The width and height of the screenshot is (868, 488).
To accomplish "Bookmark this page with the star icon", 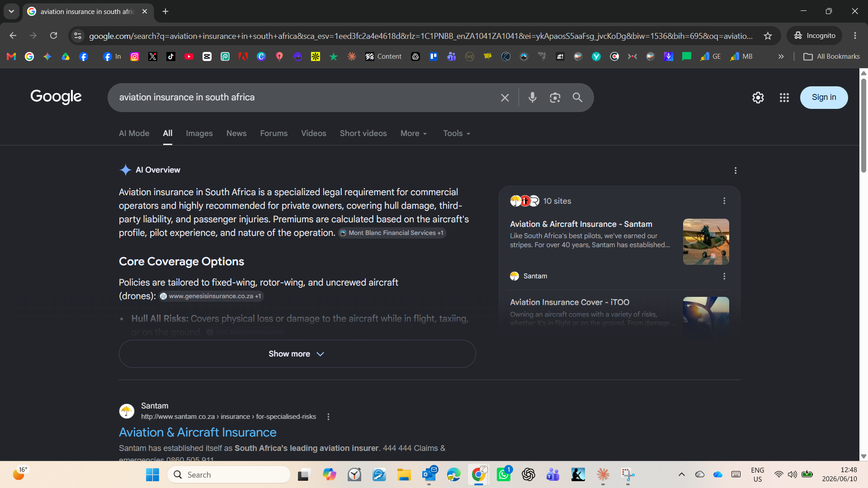I will 768,36.
